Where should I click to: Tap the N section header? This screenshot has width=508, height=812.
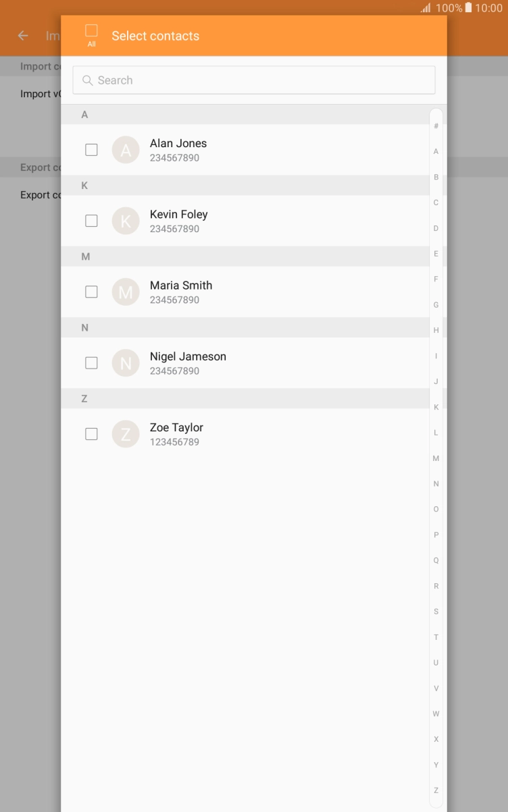pyautogui.click(x=245, y=327)
